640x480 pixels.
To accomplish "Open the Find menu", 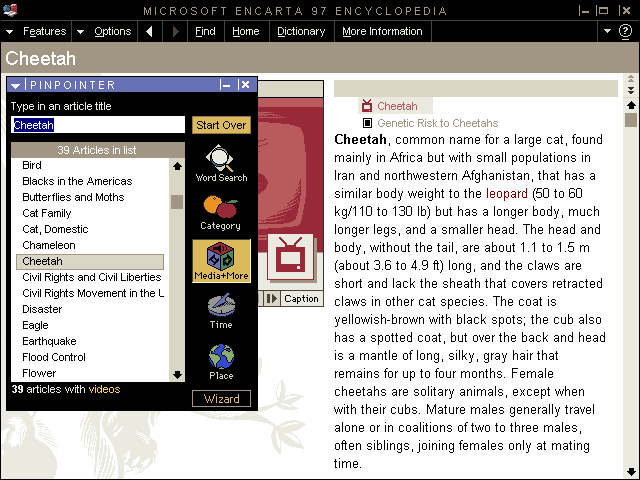I will pos(205,31).
